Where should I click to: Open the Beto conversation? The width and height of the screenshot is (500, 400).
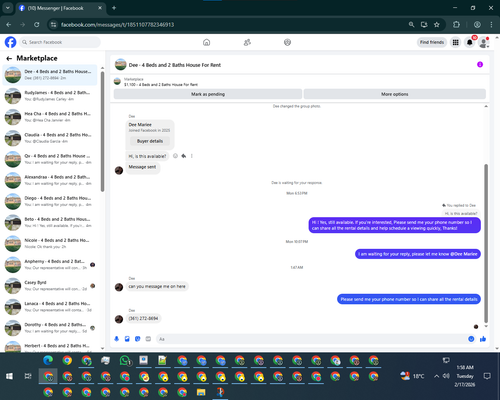click(50, 222)
